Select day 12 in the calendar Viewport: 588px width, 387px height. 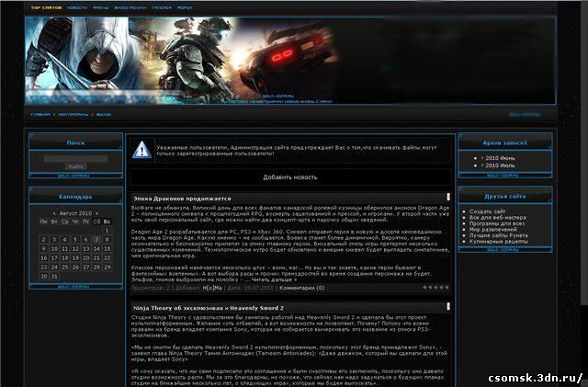[x=75, y=248]
